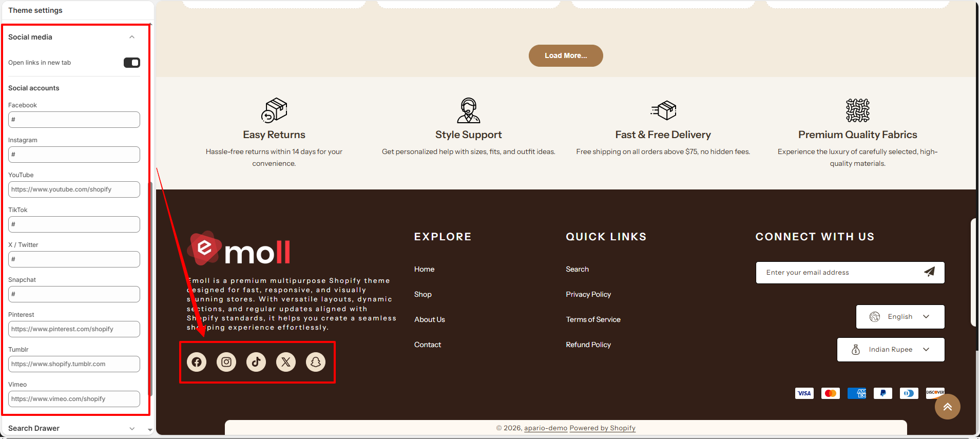This screenshot has height=439, width=980.
Task: Submit email with paper plane icon
Action: point(929,272)
